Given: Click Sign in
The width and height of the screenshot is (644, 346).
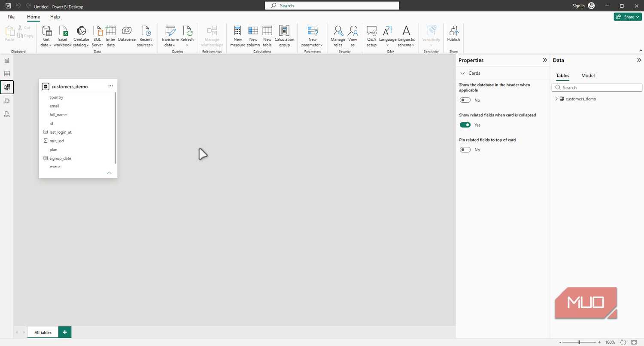Looking at the screenshot, I should tap(578, 6).
